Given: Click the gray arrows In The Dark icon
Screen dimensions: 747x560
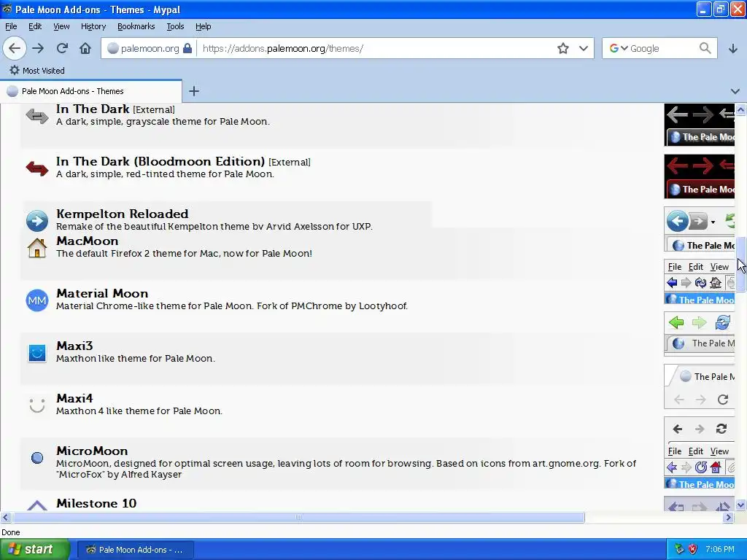Looking at the screenshot, I should [37, 116].
